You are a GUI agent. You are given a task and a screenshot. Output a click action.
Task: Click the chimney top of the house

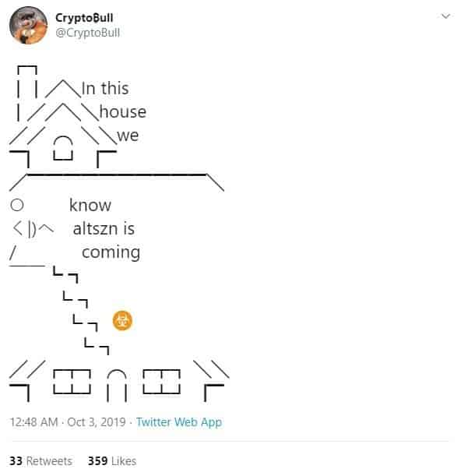click(27, 70)
